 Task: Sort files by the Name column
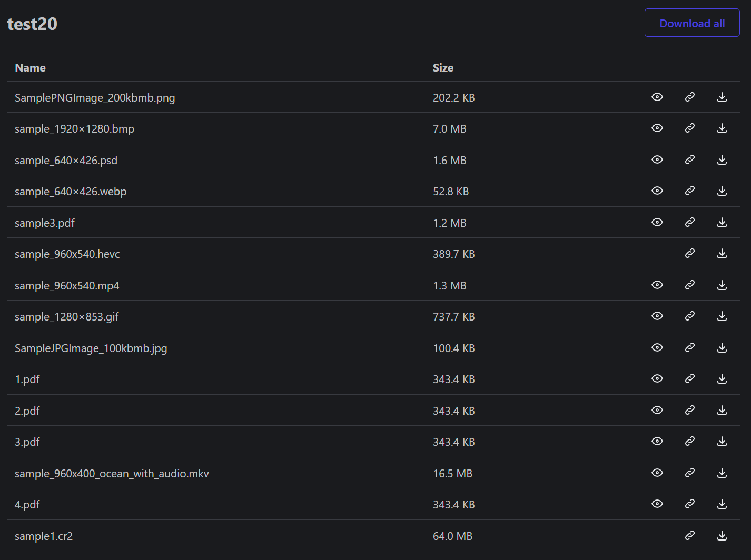[x=30, y=67]
